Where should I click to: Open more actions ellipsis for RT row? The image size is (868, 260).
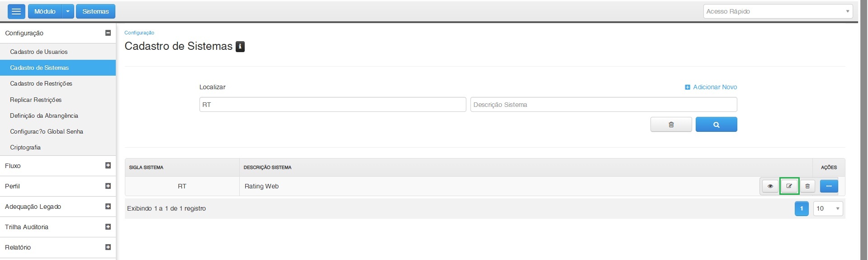click(x=829, y=186)
